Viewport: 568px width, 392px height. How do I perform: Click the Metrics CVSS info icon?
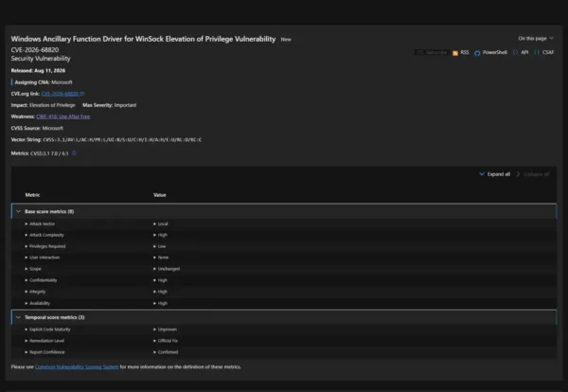tap(74, 152)
